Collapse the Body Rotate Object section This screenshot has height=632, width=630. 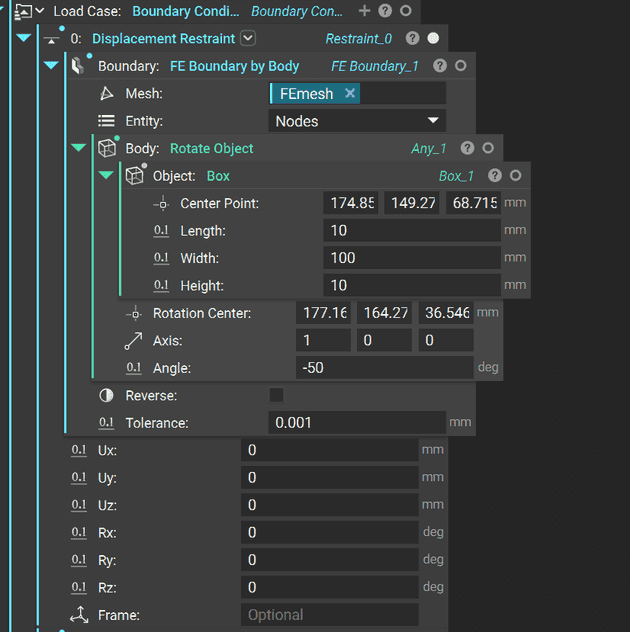(x=79, y=148)
